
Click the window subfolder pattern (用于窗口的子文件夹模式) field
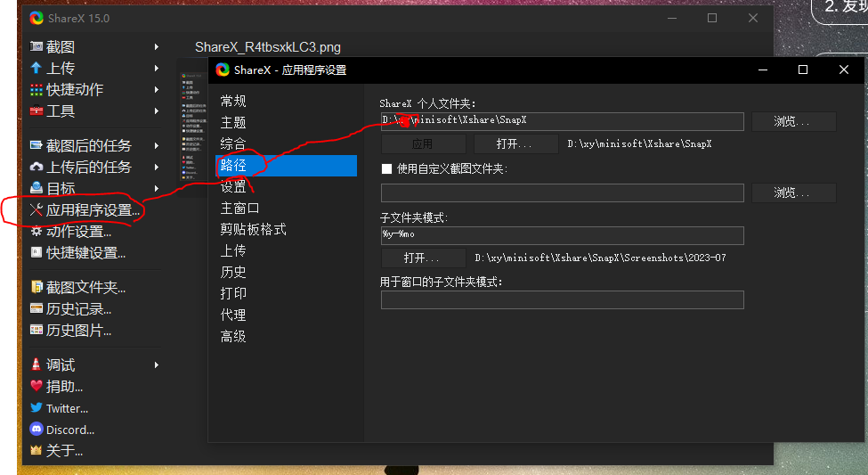pos(562,299)
